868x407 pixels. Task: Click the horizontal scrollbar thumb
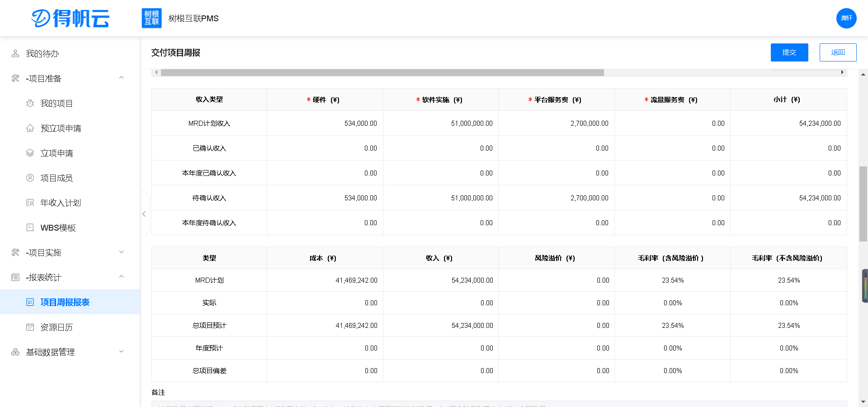pos(382,72)
